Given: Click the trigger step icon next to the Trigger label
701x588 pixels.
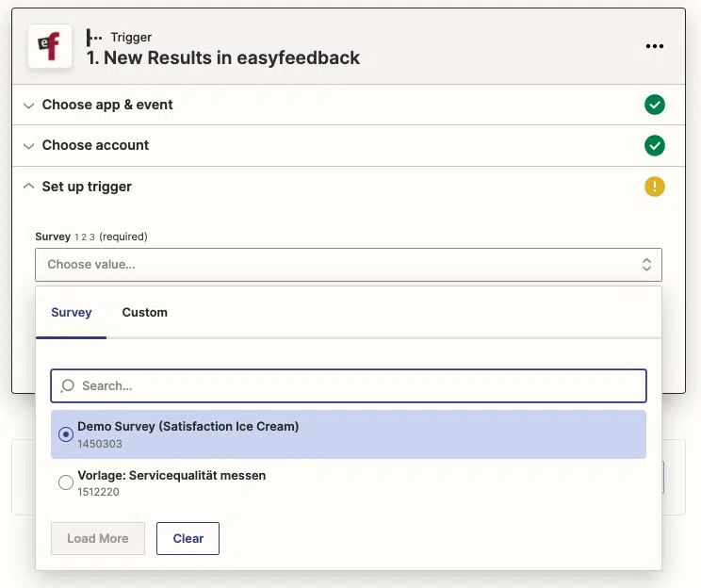Looking at the screenshot, I should [x=94, y=38].
